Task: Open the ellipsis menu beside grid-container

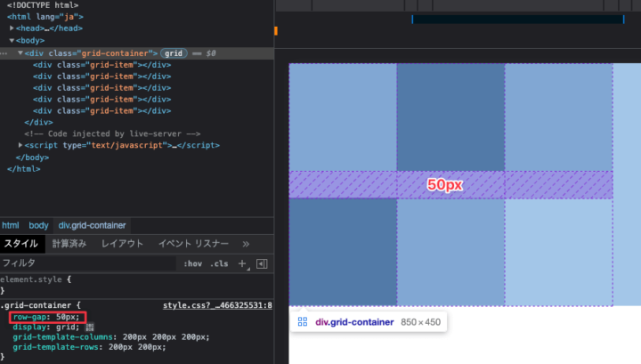Action: 4,53
